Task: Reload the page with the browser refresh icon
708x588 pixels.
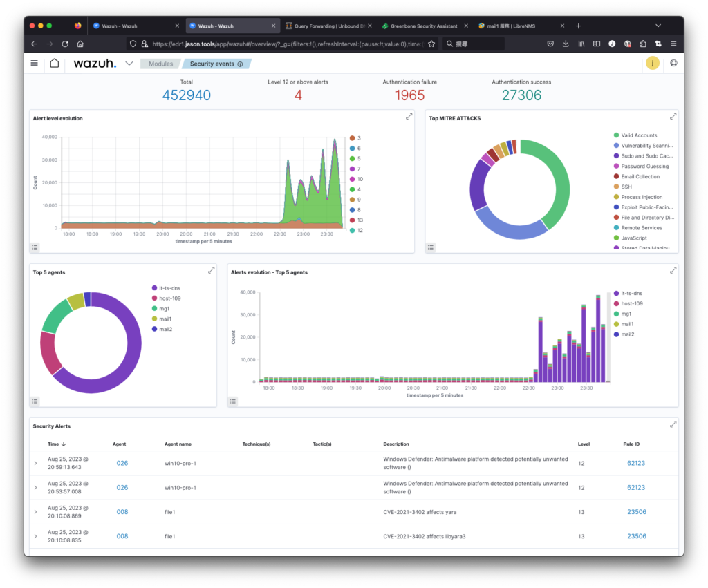Action: pyautogui.click(x=65, y=44)
